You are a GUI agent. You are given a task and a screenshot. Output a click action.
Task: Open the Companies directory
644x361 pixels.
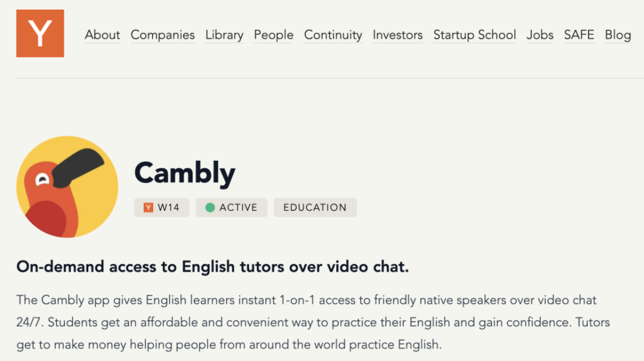[x=163, y=35]
